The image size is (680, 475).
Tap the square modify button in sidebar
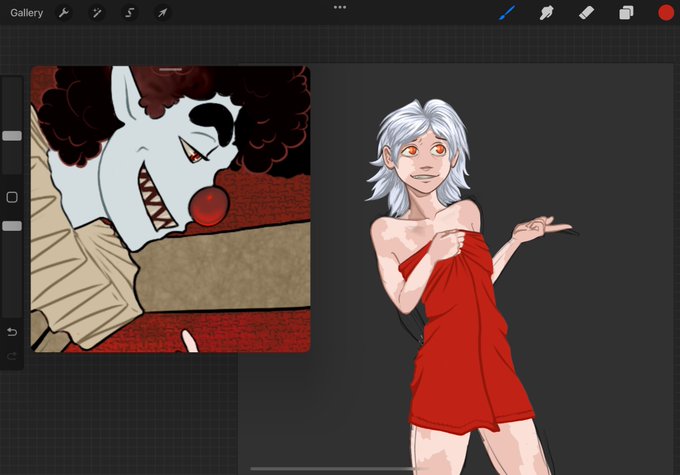pos(12,197)
